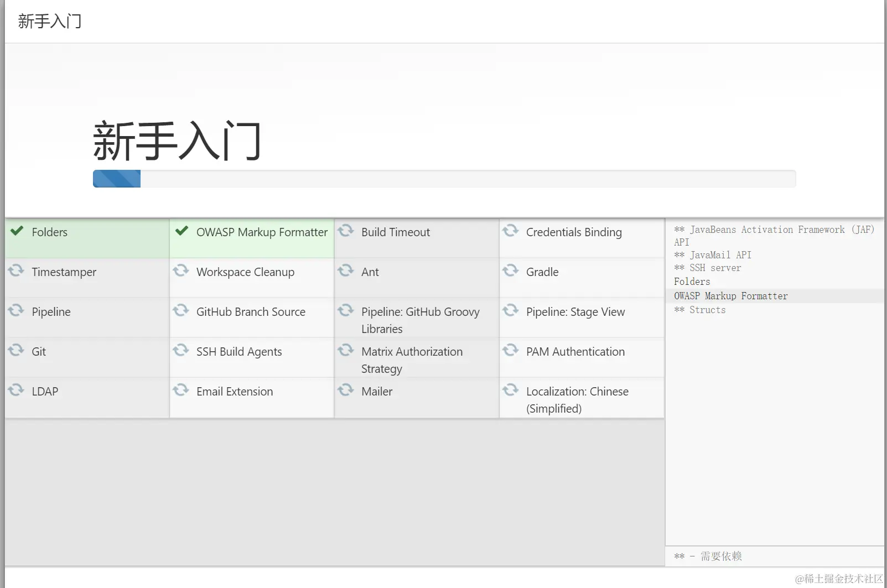Click the Mailer plugin label
This screenshot has width=887, height=588.
pyautogui.click(x=377, y=392)
